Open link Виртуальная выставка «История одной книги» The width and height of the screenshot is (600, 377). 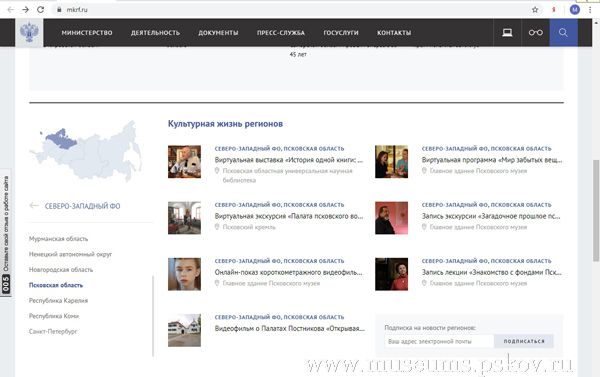(x=289, y=160)
